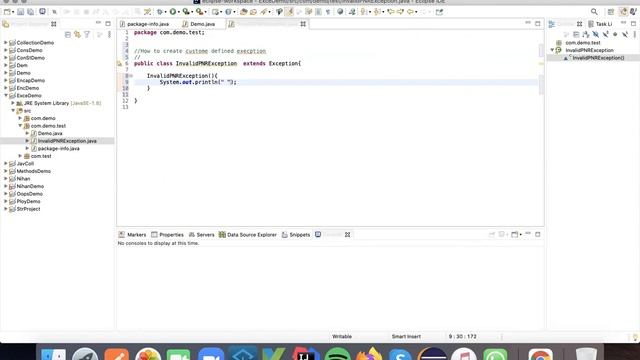The image size is (640, 360).
Task: Select the MethodsDemo project
Action: pos(33,171)
